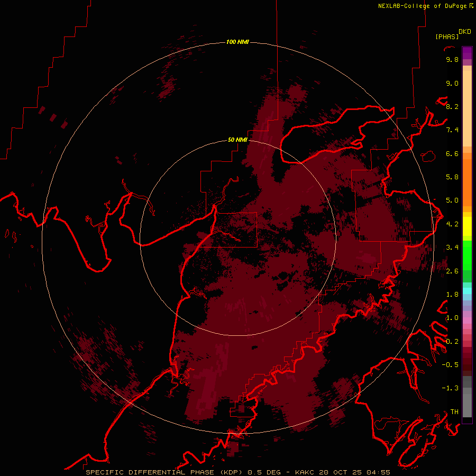Click the 4.2 legend value
Screen dimensions: 476x476
point(452,224)
